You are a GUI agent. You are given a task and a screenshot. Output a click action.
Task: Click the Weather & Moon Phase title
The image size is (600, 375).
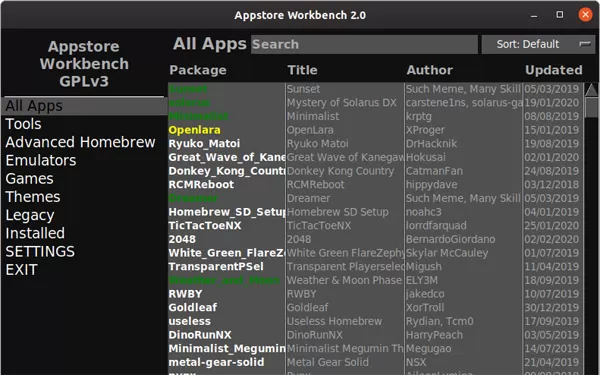(x=344, y=280)
